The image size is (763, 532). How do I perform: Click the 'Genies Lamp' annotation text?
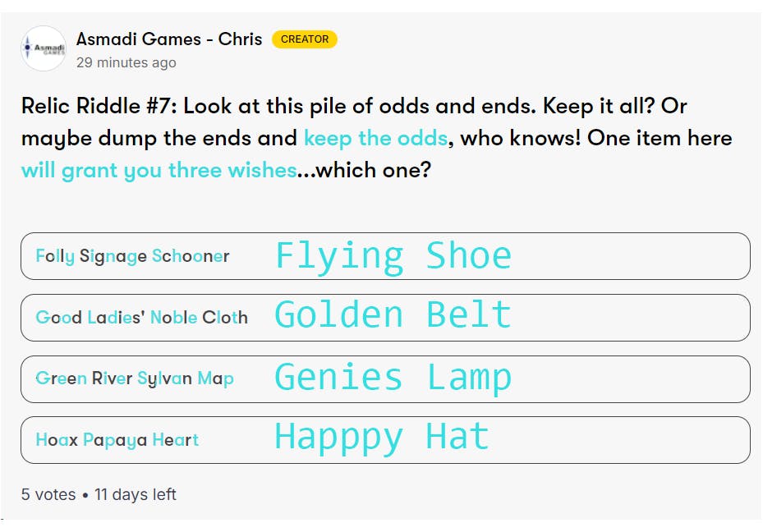(x=393, y=378)
